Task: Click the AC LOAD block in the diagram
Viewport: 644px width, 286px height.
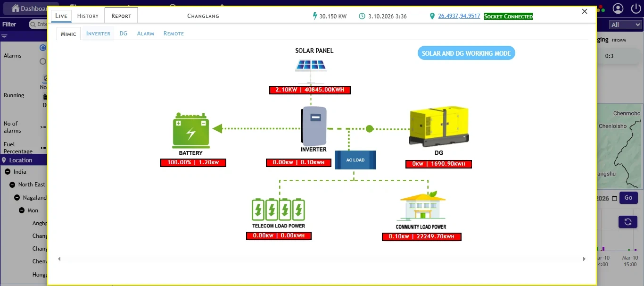Action: click(x=355, y=160)
